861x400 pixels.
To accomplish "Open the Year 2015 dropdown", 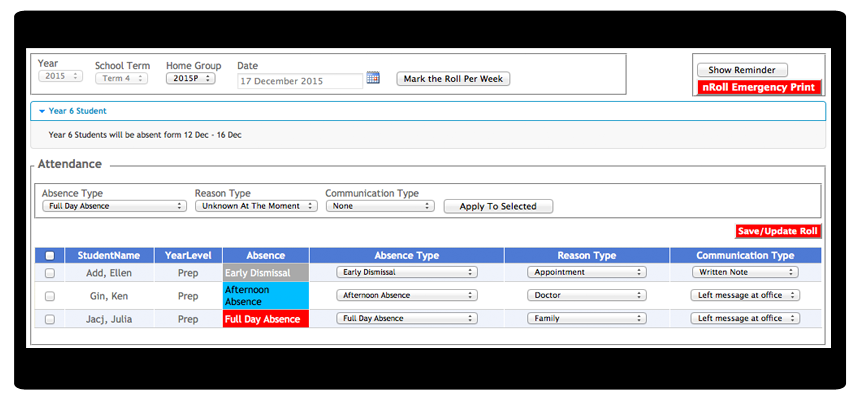I will coord(60,76).
